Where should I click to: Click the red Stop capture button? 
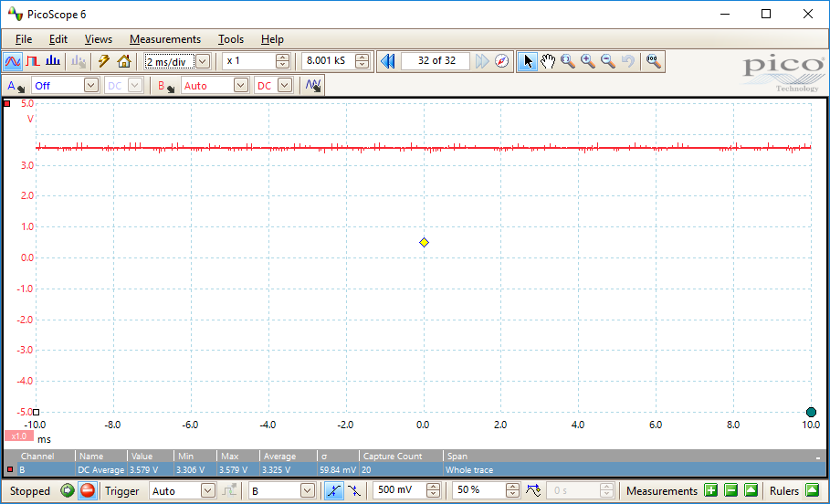coord(88,491)
